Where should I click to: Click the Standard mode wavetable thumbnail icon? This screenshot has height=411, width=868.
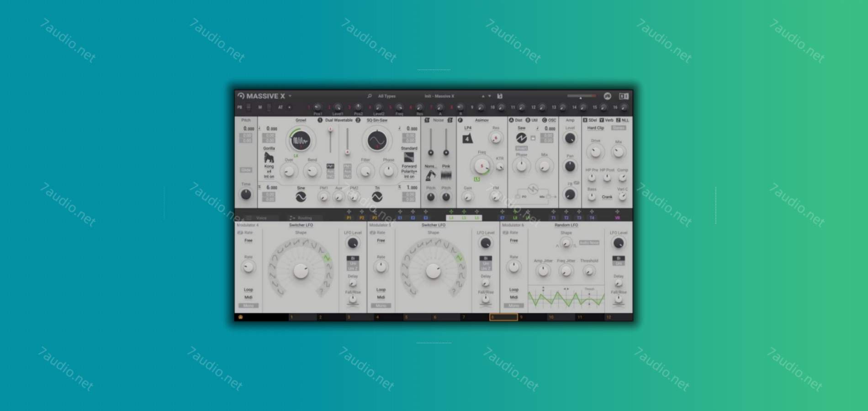pyautogui.click(x=409, y=158)
